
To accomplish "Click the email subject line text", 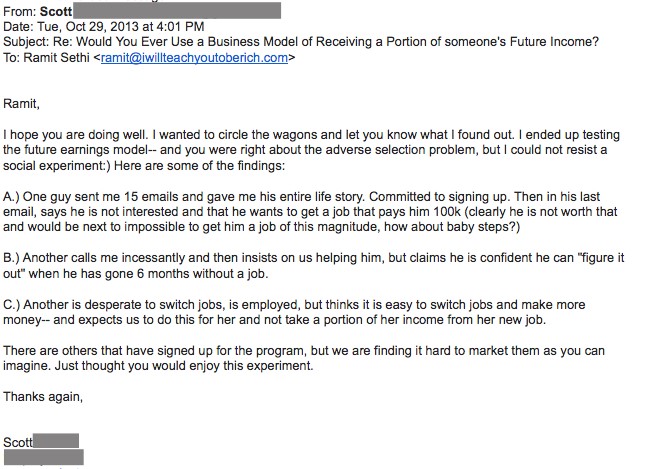I will (x=301, y=42).
